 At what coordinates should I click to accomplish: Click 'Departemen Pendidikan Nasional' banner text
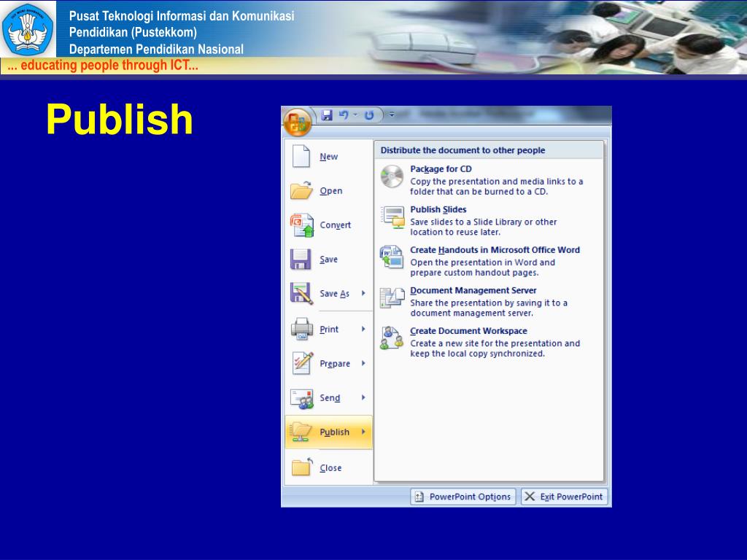pyautogui.click(x=156, y=49)
